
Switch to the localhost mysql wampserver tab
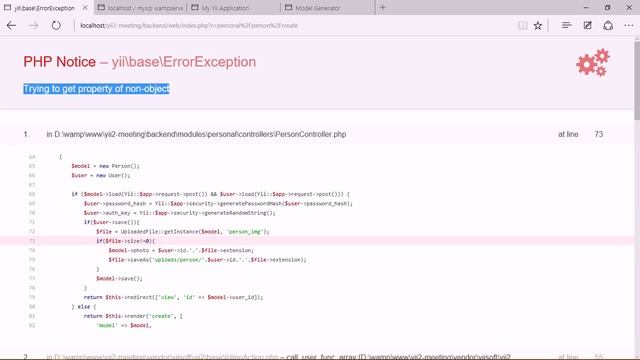(x=140, y=8)
